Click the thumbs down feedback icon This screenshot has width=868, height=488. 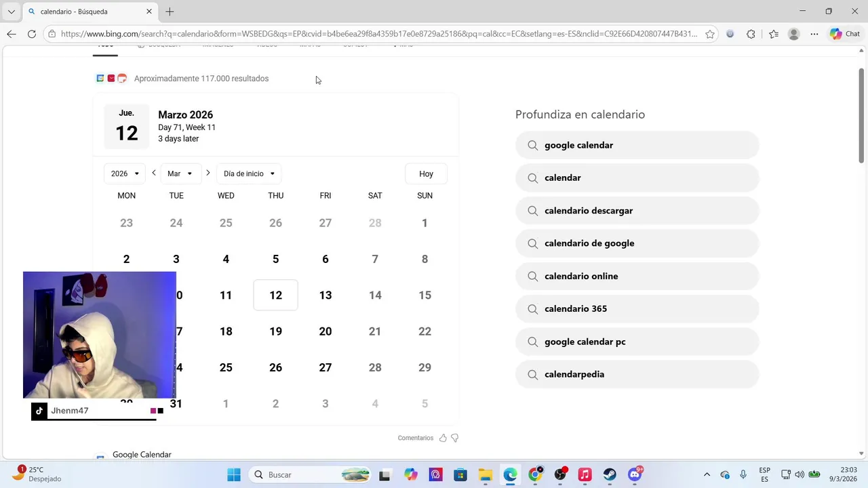(x=455, y=438)
